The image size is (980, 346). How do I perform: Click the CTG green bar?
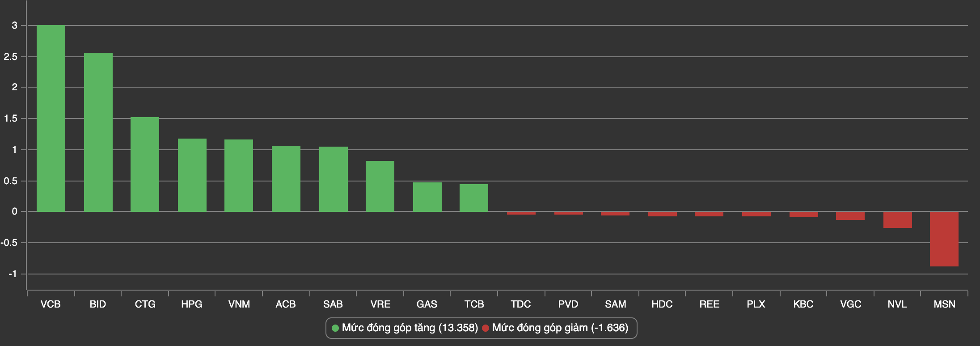coord(145,165)
